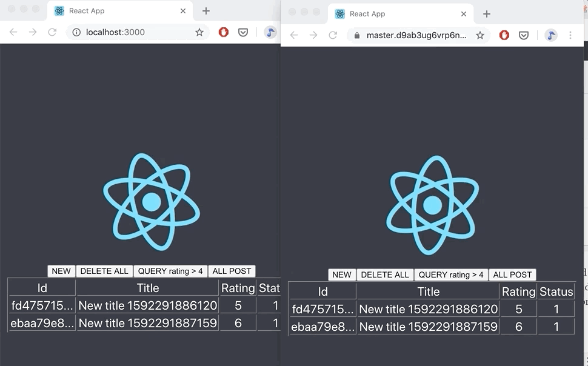Click lock icon in master.d9ab3ug6vrp6n address bar

357,35
